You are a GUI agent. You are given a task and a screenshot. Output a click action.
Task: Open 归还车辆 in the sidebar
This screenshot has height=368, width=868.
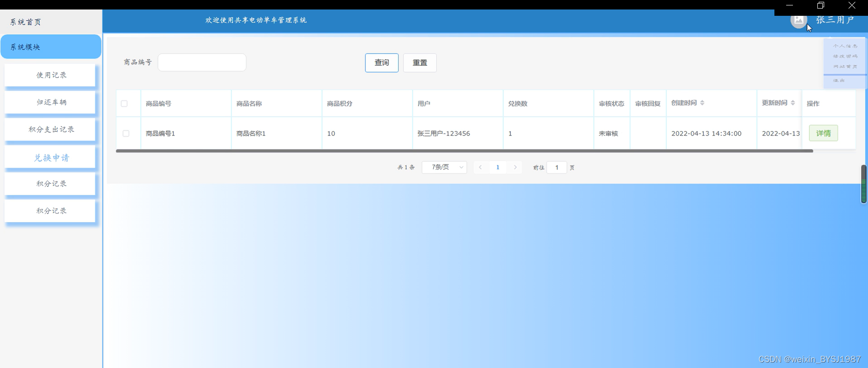pos(50,102)
